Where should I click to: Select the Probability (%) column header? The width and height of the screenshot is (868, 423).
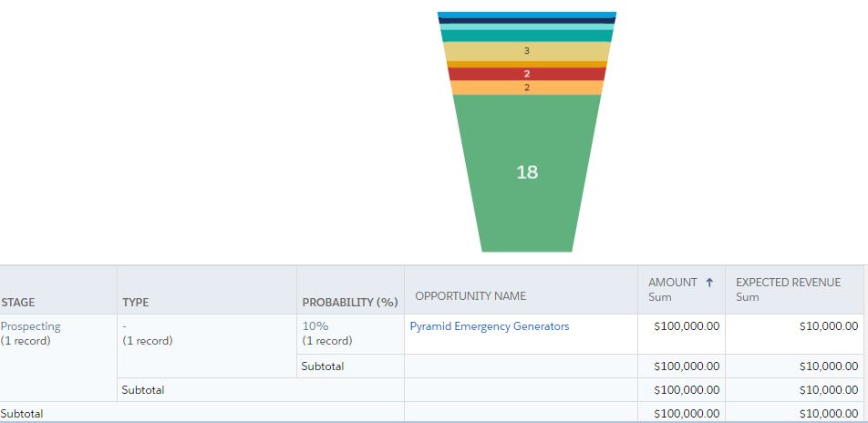pyautogui.click(x=350, y=302)
